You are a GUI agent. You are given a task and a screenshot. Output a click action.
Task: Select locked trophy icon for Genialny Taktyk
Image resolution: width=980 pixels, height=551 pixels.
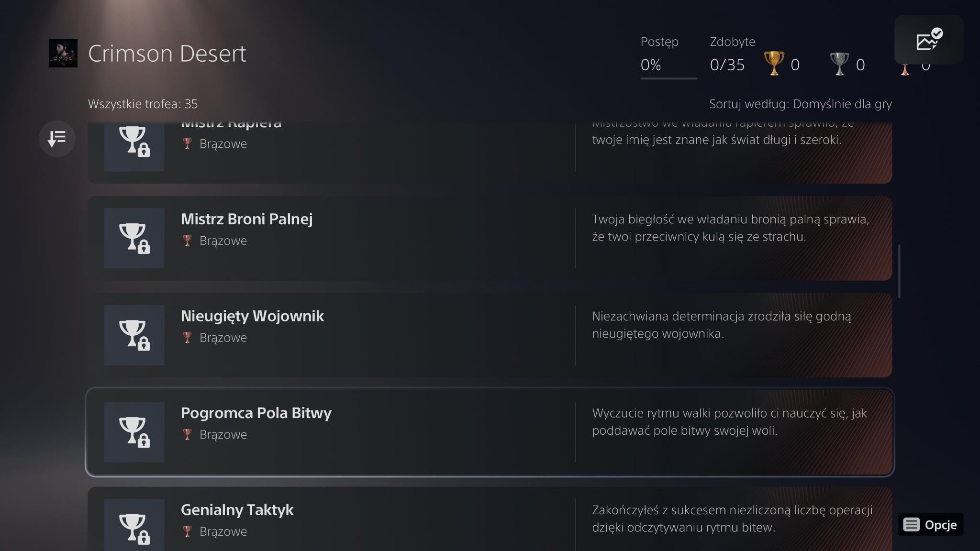[x=134, y=526]
